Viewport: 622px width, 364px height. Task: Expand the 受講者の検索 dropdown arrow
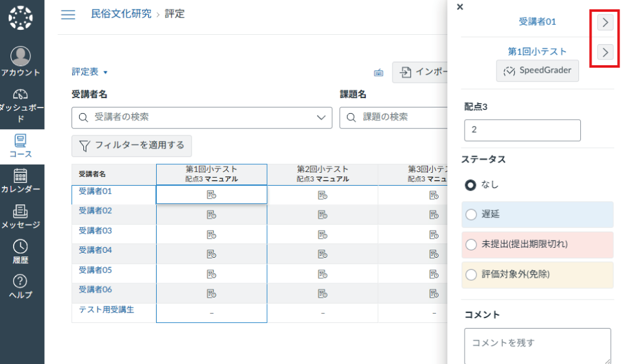pos(321,117)
